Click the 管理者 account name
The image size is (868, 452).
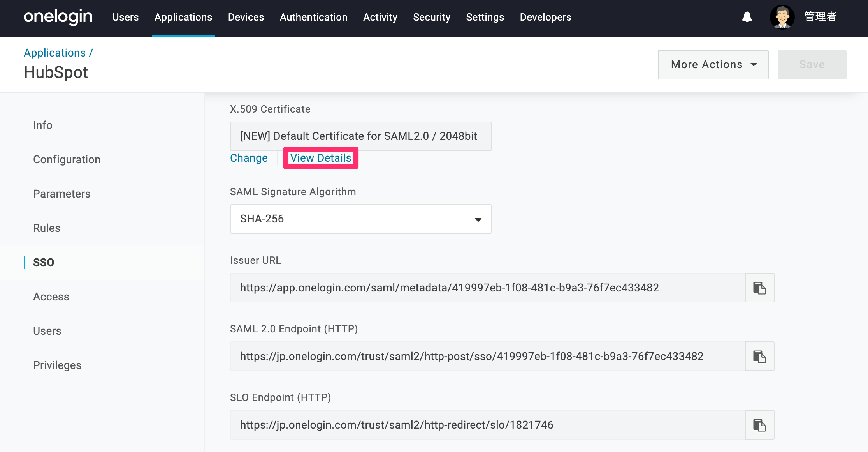click(x=821, y=17)
